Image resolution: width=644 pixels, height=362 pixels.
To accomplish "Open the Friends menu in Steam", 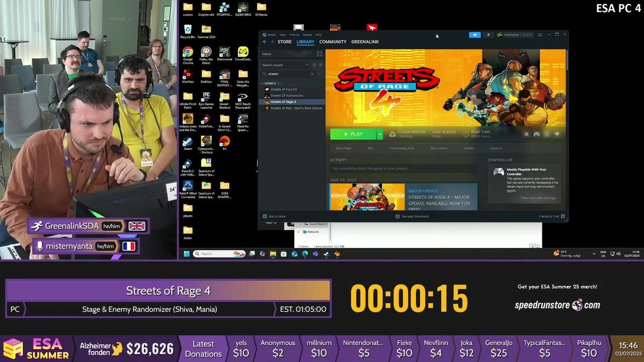I will [x=294, y=35].
